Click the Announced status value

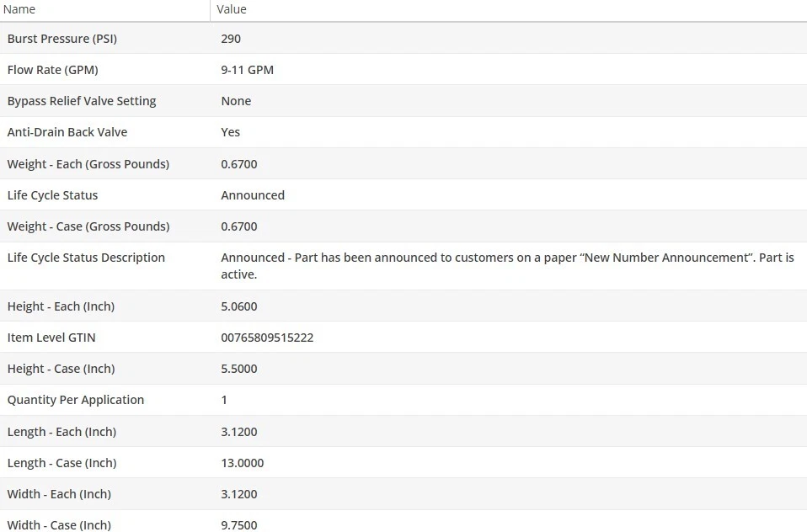253,195
